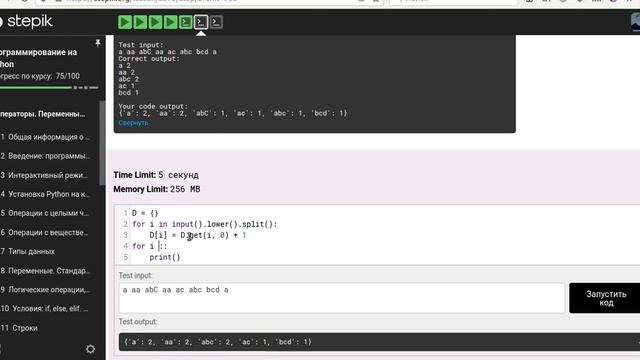Open the first green video step
This screenshot has height=360, width=640.
(125, 22)
